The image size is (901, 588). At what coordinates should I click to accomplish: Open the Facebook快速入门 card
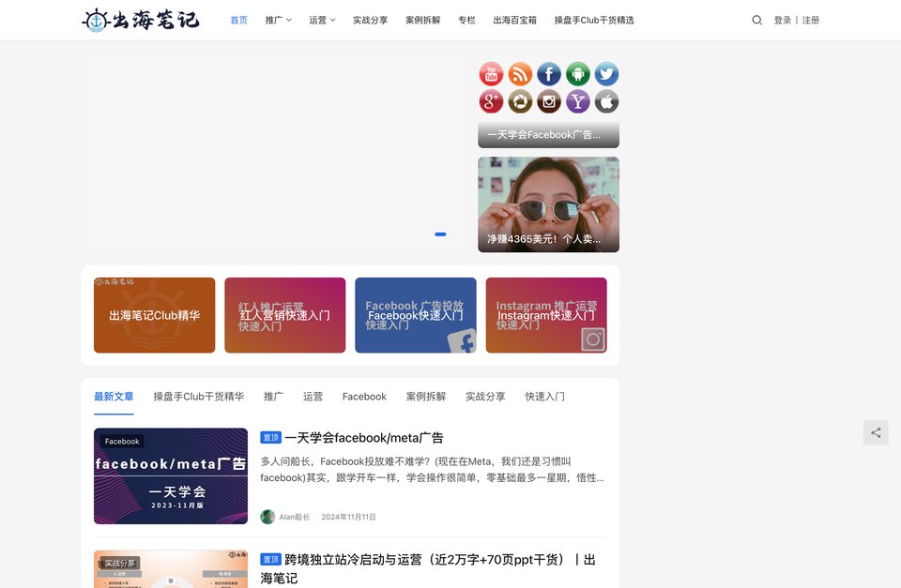coord(416,315)
